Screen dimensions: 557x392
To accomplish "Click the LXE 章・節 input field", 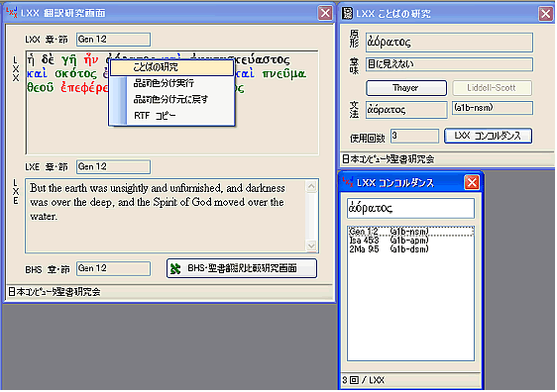I will pos(113,166).
